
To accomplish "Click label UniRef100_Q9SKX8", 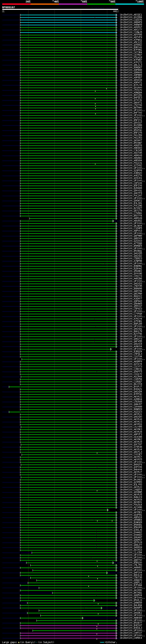I will 131,80.
